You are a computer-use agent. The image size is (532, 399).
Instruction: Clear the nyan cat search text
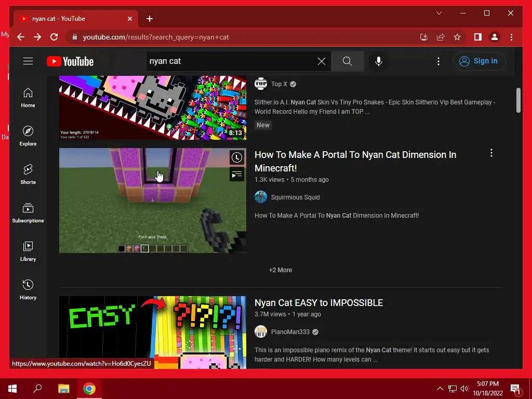(321, 61)
